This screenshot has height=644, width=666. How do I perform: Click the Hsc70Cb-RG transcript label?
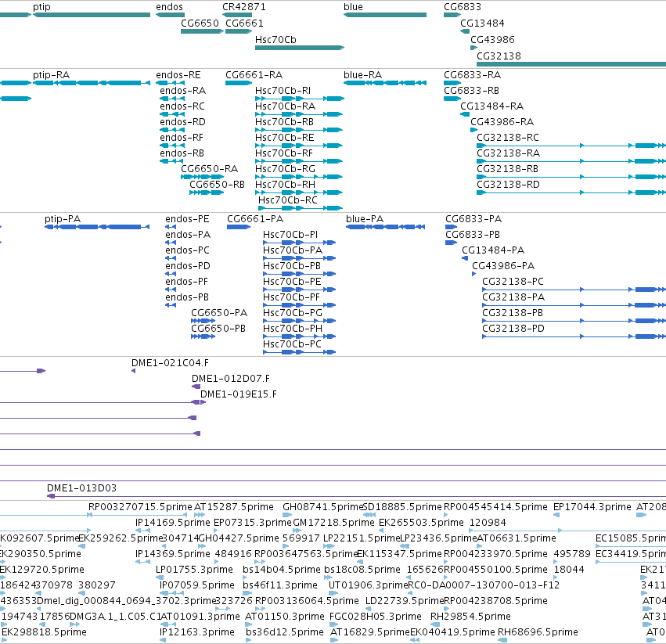[x=285, y=169]
